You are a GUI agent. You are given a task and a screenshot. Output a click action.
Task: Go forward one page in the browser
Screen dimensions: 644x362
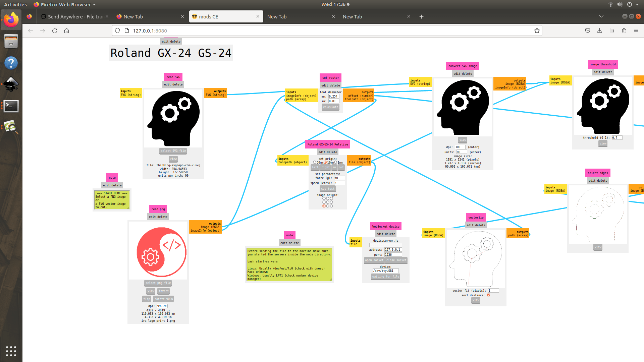(x=43, y=31)
